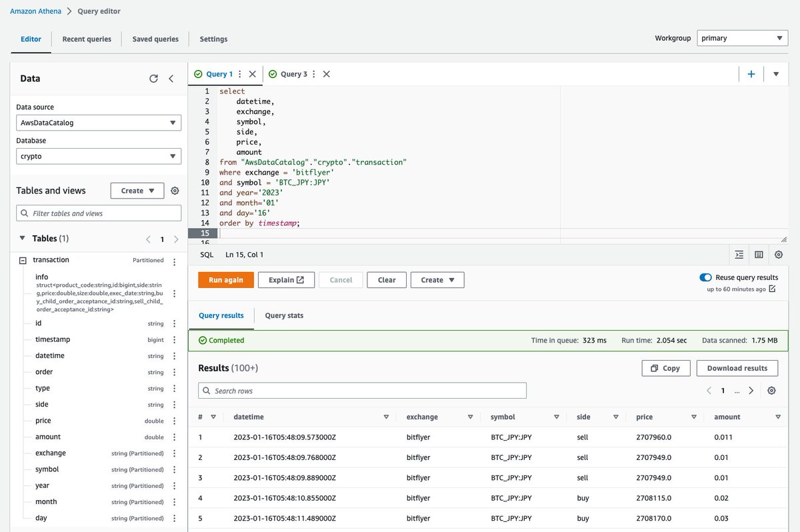Sort results by amount column
800x532 pixels.
pyautogui.click(x=778, y=417)
